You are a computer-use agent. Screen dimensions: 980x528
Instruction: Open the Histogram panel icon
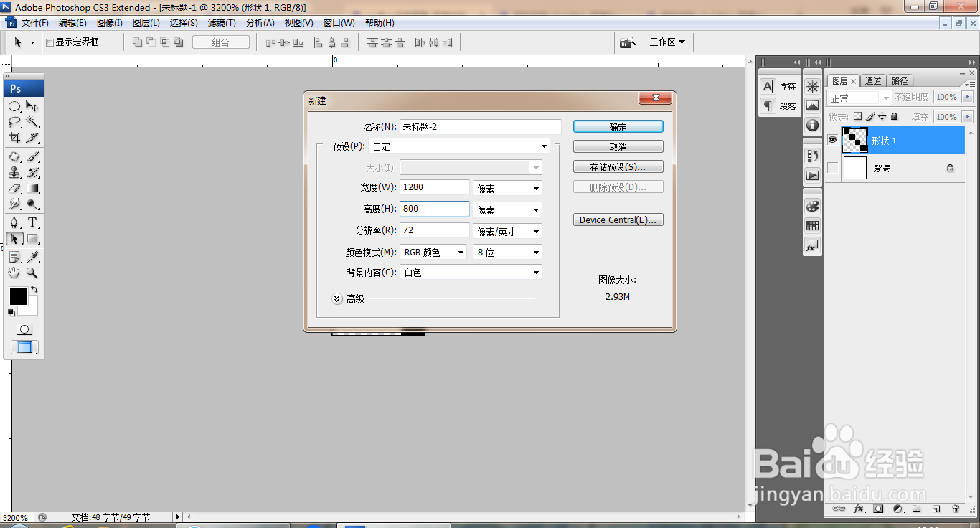(x=812, y=105)
